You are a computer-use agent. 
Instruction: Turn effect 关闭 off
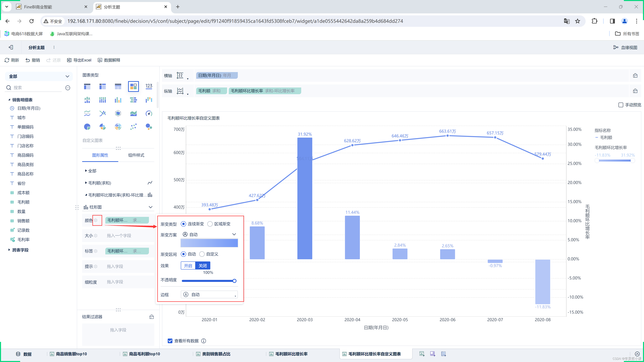(203, 266)
